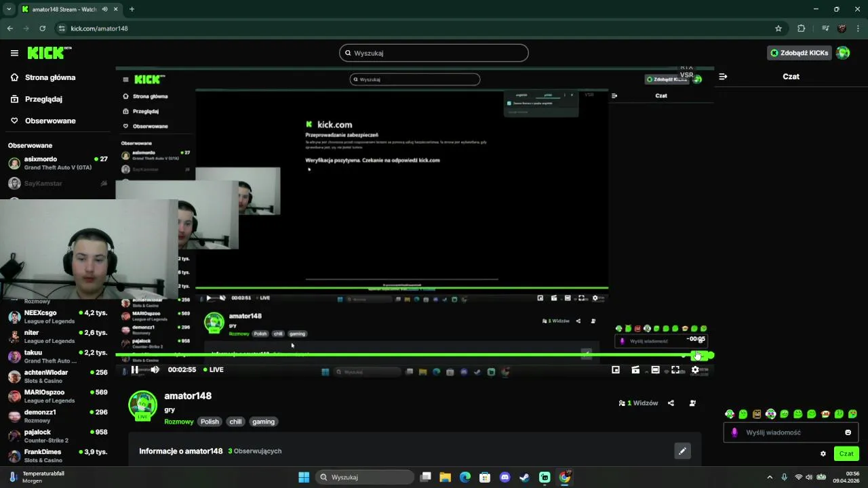Viewport: 868px width, 488px height.
Task: Insert the first headset emote
Action: pos(730,413)
